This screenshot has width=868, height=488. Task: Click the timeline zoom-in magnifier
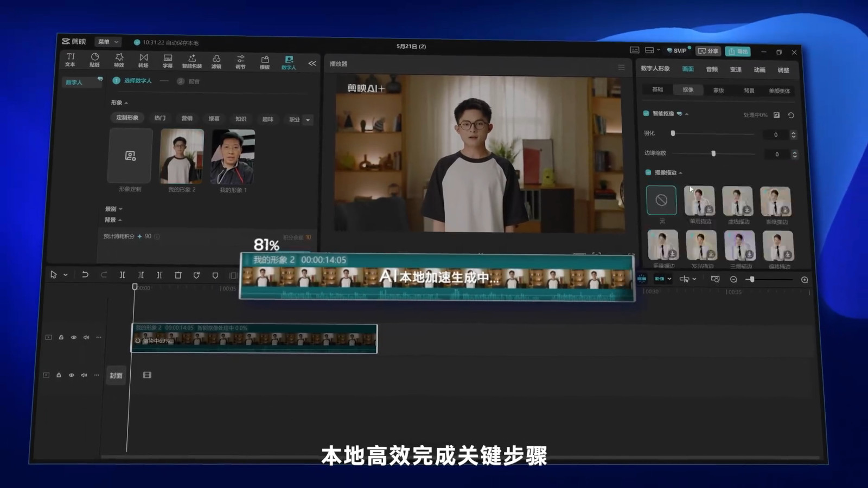point(805,280)
